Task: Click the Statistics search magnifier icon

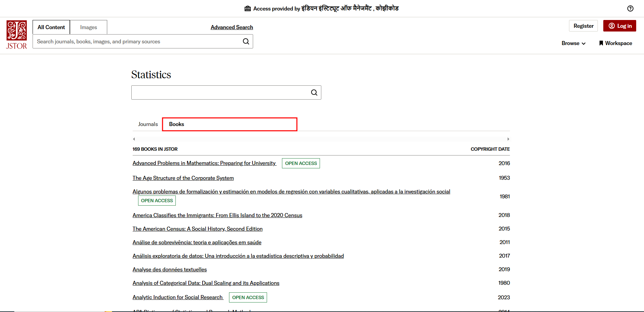Action: point(314,92)
